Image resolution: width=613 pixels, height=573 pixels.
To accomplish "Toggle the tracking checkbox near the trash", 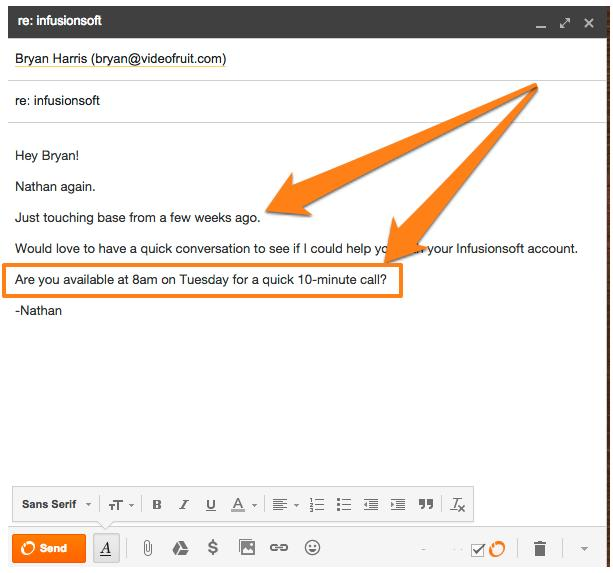I will [x=478, y=550].
